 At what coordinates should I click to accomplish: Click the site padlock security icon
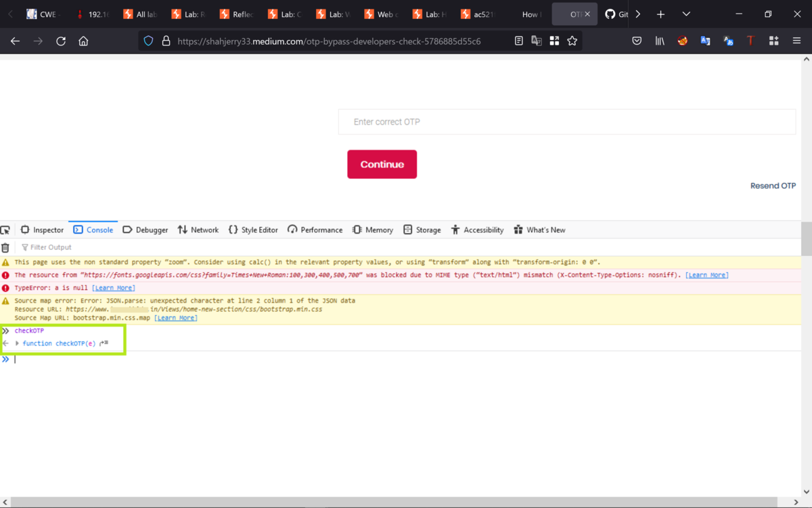[x=166, y=41]
